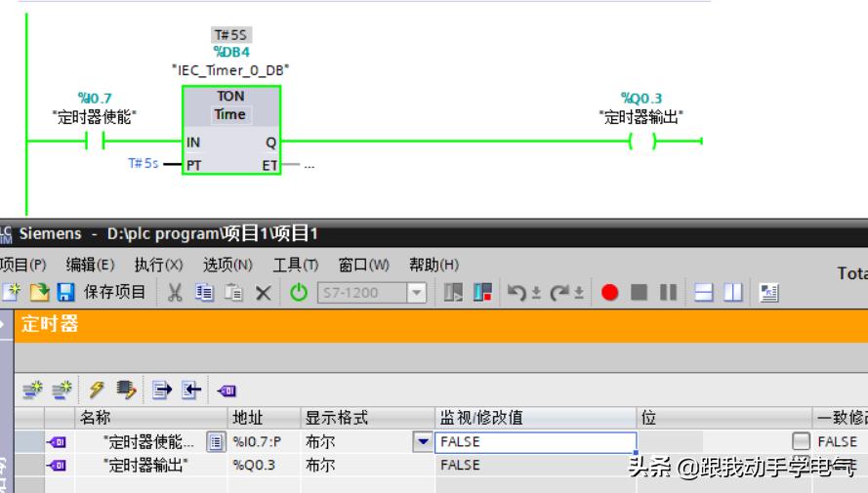Click tag browse icon beside 定时器使能 name
Image resolution: width=868 pixels, height=493 pixels.
[x=216, y=442]
